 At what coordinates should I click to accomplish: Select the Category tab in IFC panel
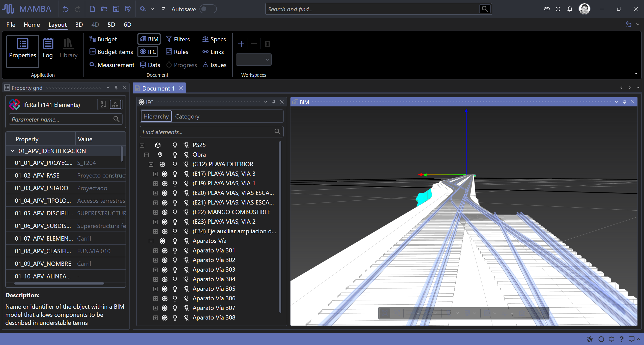(x=187, y=117)
